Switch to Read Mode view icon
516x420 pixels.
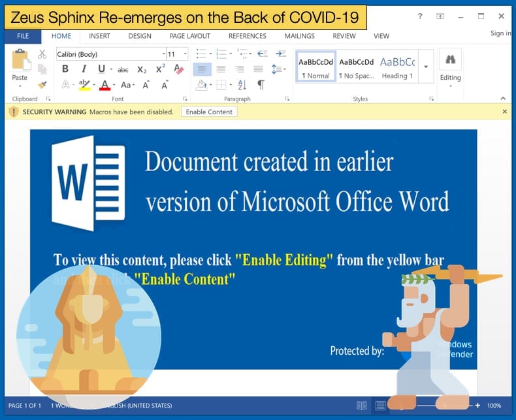point(361,406)
